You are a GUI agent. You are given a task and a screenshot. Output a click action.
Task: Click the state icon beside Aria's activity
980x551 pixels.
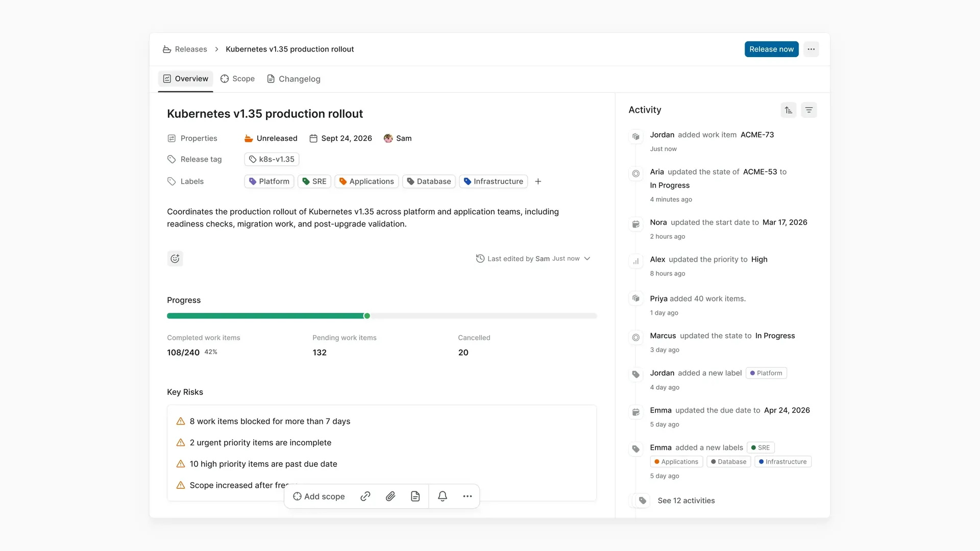coord(636,173)
